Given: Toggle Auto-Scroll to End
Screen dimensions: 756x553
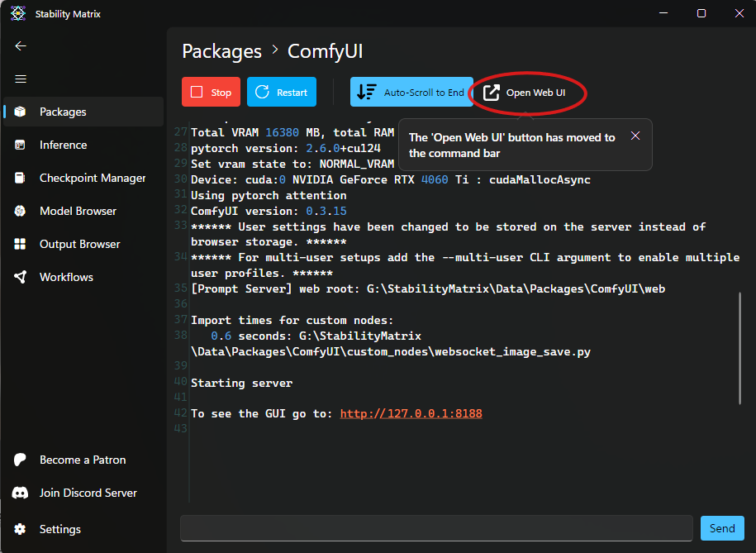Looking at the screenshot, I should click(411, 92).
